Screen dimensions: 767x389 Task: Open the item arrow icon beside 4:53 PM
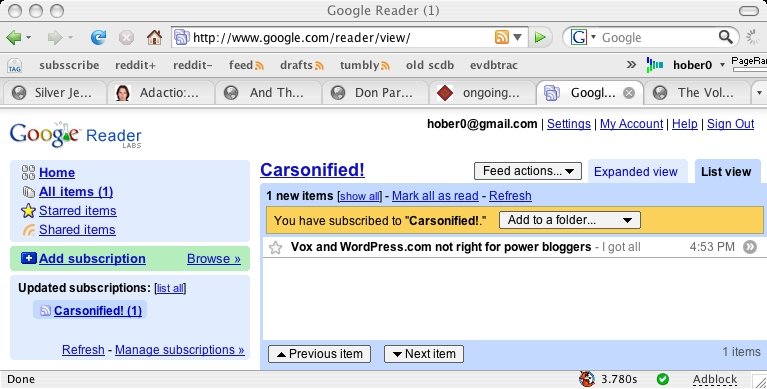click(750, 247)
